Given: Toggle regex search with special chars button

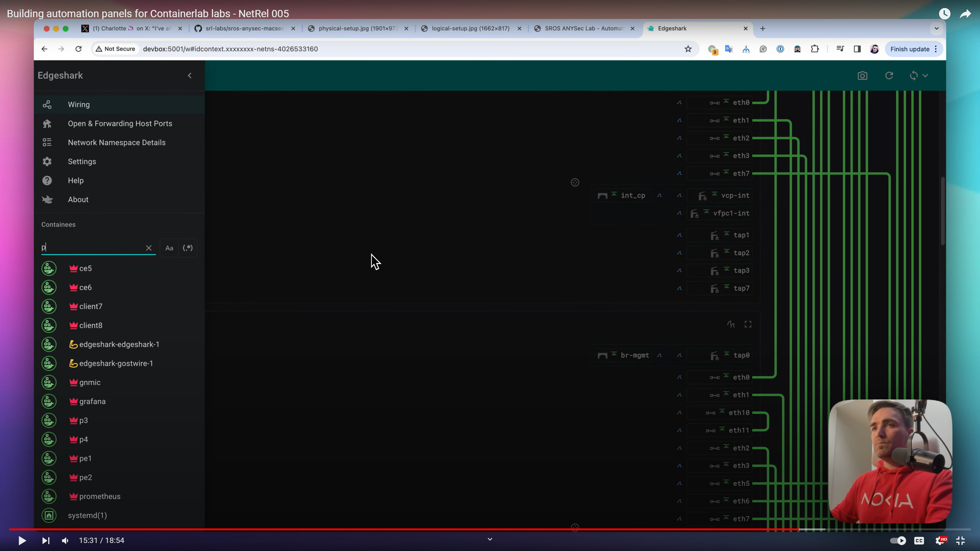Looking at the screenshot, I should [187, 248].
